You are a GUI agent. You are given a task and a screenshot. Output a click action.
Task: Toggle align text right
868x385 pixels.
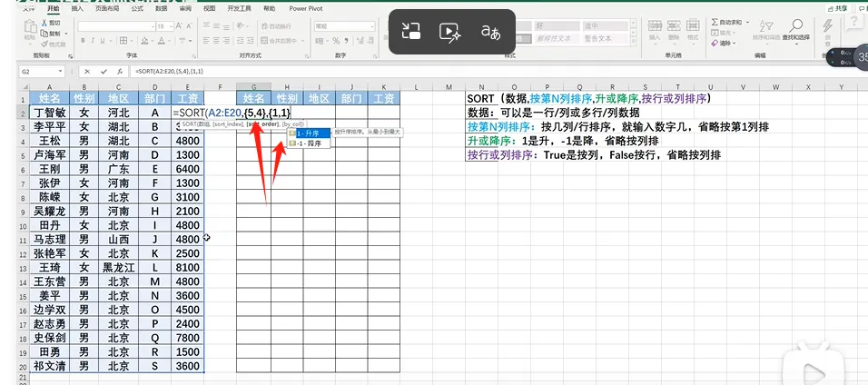point(226,41)
